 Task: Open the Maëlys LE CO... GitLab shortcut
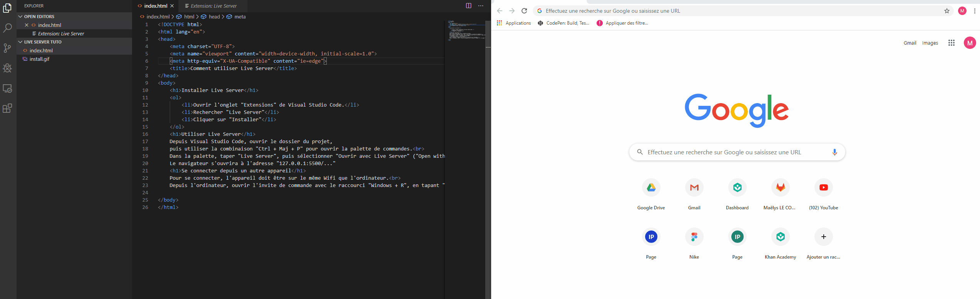coord(781,194)
